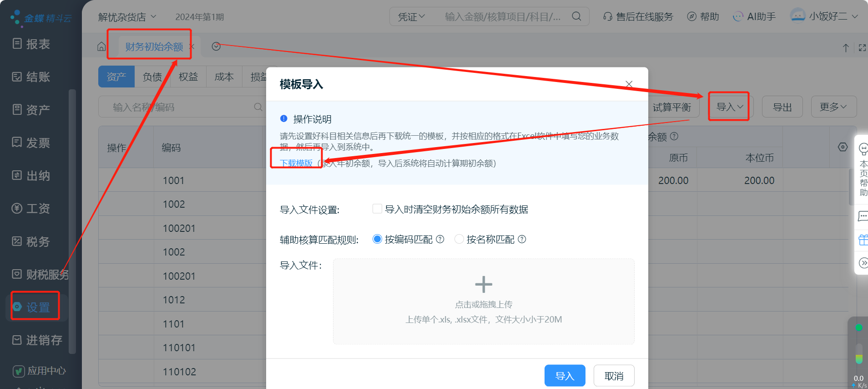
Task: Switch to the 负债 tab
Action: [152, 77]
